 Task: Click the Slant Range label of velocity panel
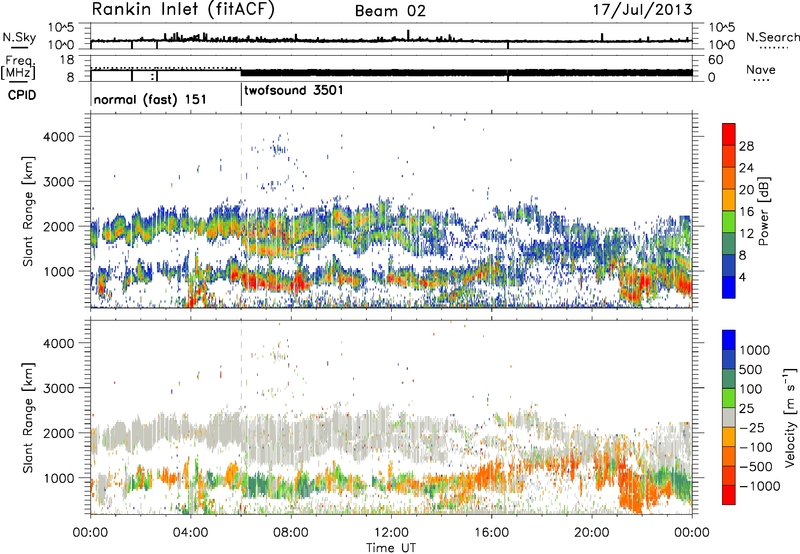coord(28,417)
